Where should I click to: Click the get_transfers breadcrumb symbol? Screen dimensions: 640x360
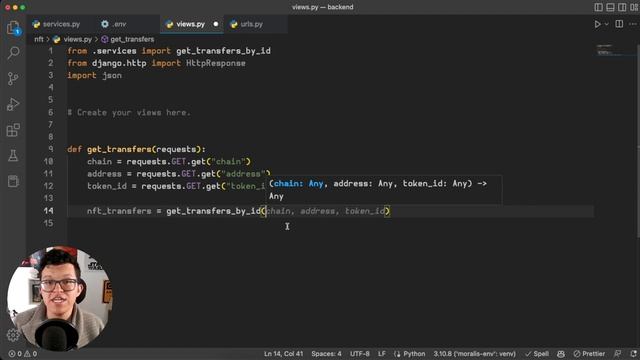132,39
